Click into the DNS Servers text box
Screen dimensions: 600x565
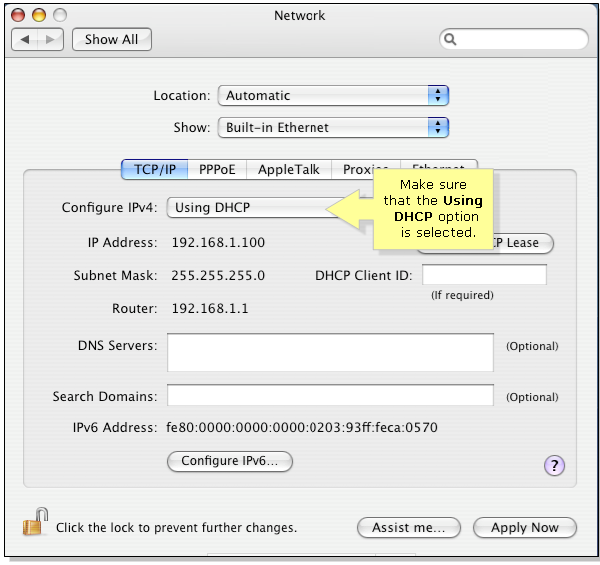330,352
